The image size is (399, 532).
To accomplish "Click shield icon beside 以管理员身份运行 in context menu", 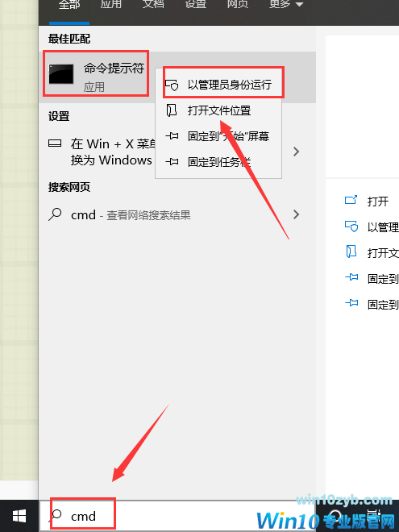I will [x=172, y=85].
